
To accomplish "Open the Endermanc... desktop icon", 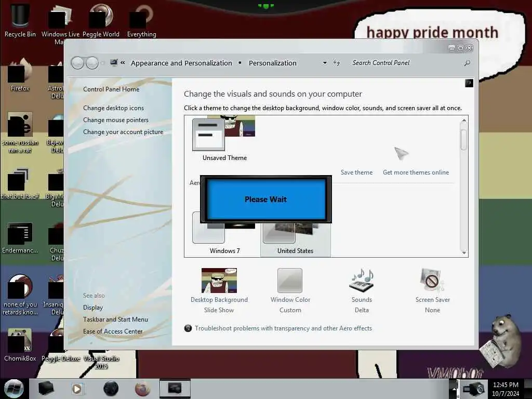I will coord(20,238).
